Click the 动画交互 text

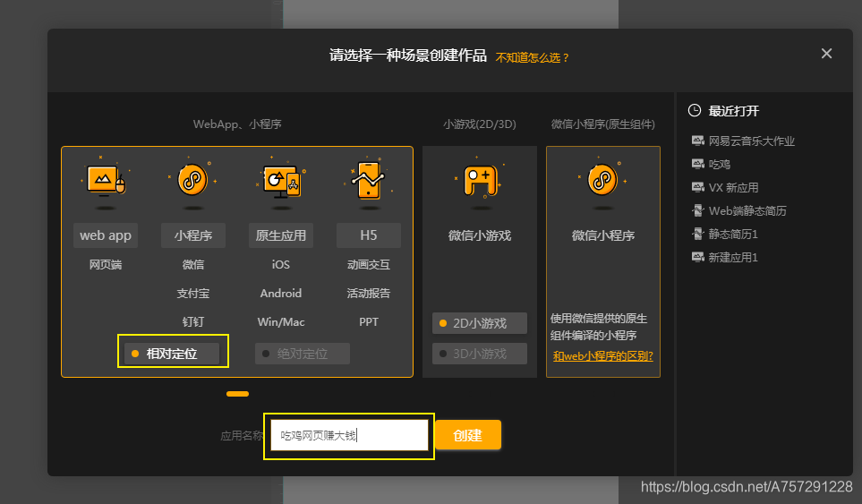pos(368,264)
